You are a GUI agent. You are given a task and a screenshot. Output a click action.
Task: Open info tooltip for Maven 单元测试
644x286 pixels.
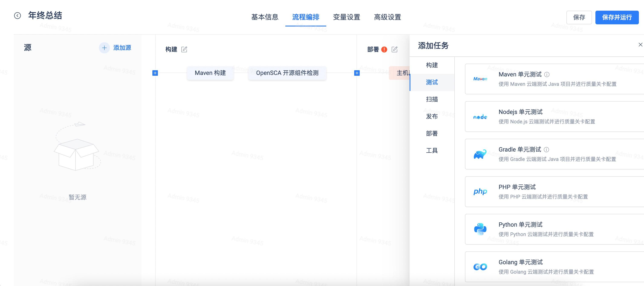(x=547, y=74)
